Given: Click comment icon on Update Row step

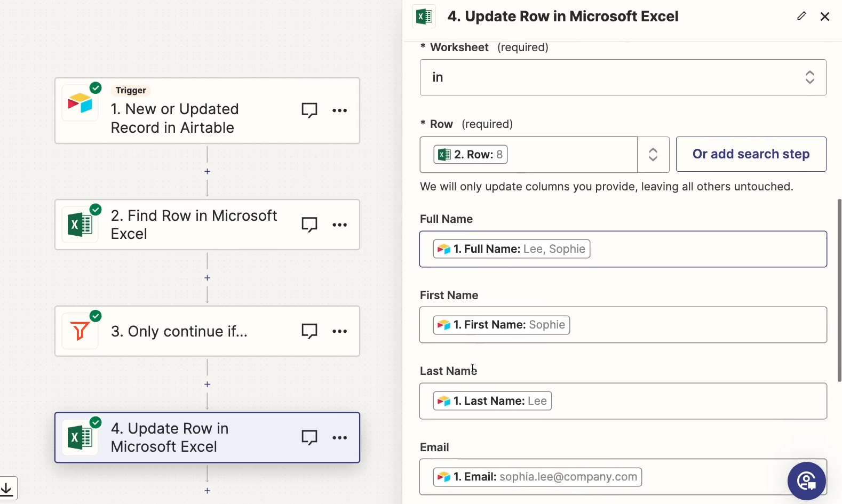Looking at the screenshot, I should point(309,437).
